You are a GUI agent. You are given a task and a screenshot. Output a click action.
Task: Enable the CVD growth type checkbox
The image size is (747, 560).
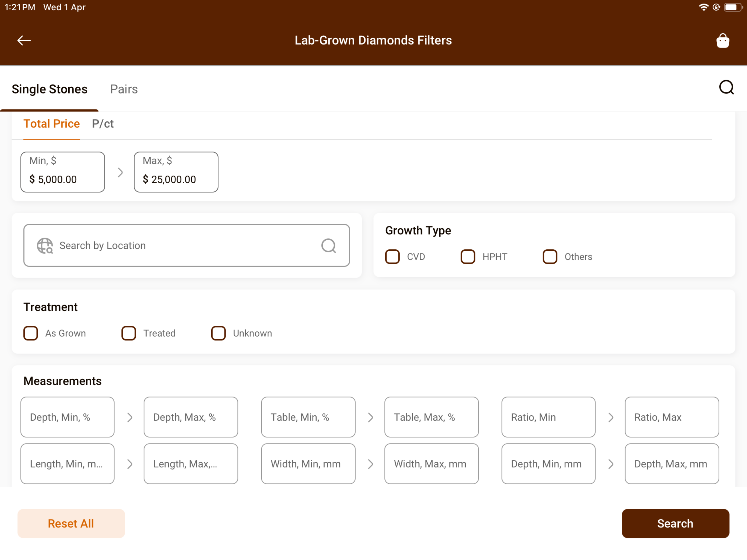[x=392, y=257]
